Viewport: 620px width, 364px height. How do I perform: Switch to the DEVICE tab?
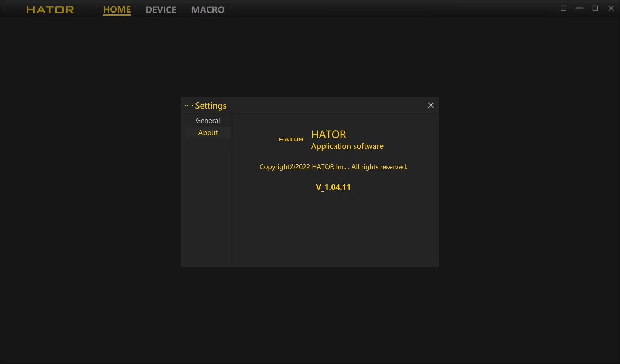pos(161,10)
